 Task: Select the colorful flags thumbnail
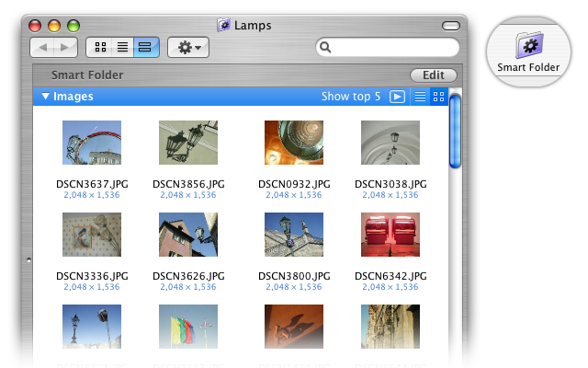(188, 327)
